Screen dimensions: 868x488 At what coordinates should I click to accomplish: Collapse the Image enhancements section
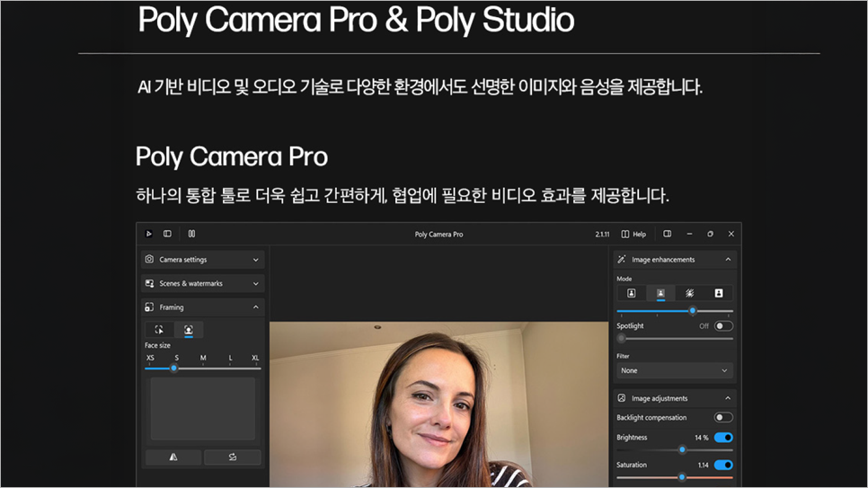pyautogui.click(x=728, y=259)
